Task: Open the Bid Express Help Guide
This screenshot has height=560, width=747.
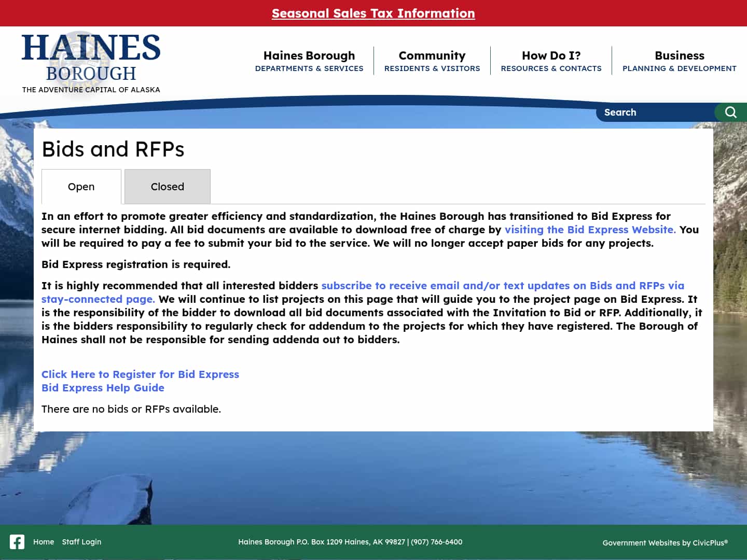Action: click(x=103, y=387)
